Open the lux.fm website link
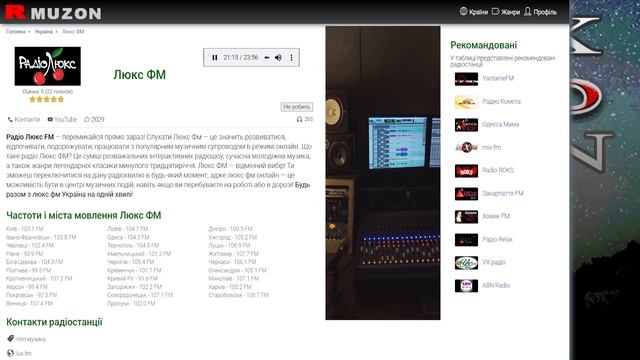 [x=24, y=353]
